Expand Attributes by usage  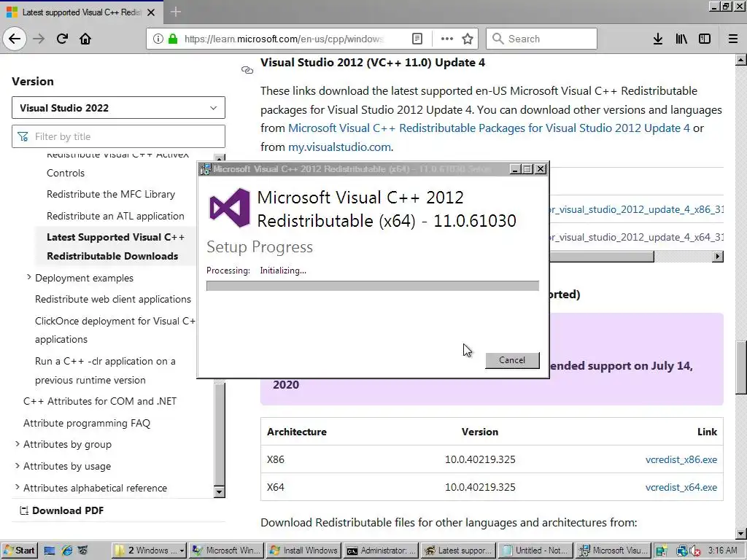click(18, 465)
